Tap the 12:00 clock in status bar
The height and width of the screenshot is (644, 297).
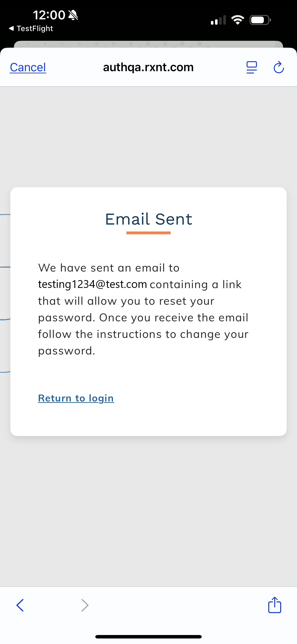(49, 15)
